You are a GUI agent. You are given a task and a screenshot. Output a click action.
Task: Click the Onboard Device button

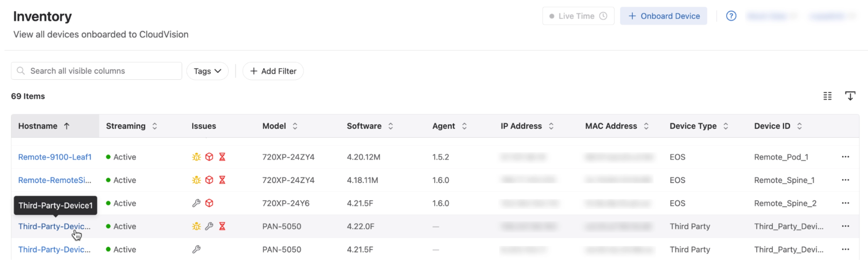coord(663,16)
